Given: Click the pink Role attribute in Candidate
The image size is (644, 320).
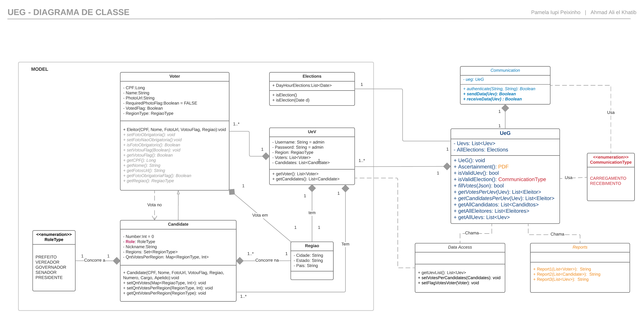Looking at the screenshot, I should (130, 242).
